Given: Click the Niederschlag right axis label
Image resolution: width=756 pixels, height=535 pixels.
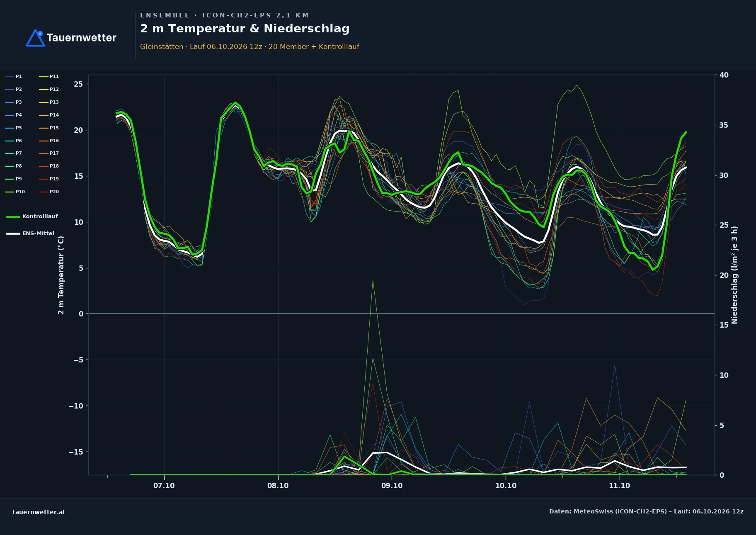Looking at the screenshot, I should coord(734,275).
